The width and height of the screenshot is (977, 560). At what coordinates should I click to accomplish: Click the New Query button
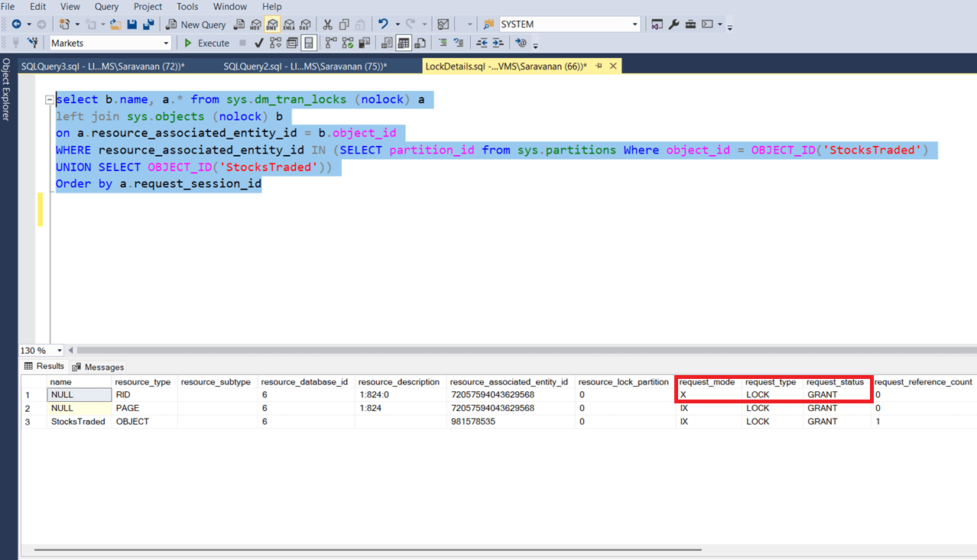point(196,24)
